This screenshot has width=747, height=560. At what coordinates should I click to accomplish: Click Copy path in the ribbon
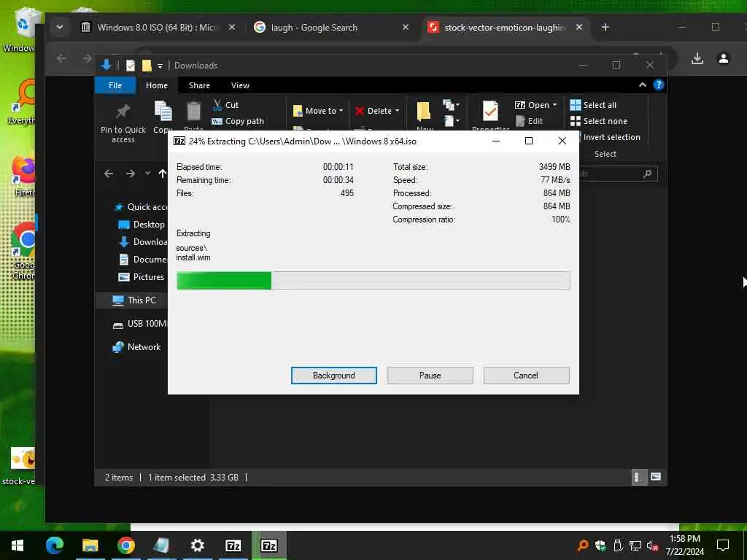238,121
